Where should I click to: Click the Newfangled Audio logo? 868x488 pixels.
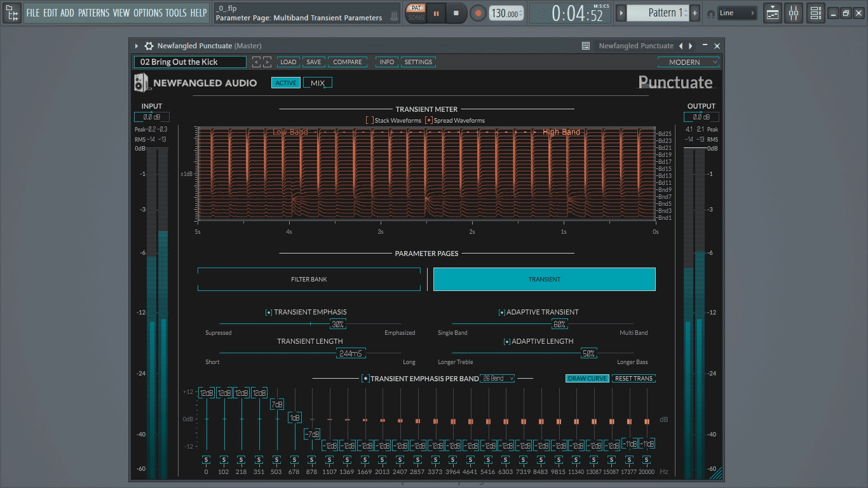click(x=196, y=83)
